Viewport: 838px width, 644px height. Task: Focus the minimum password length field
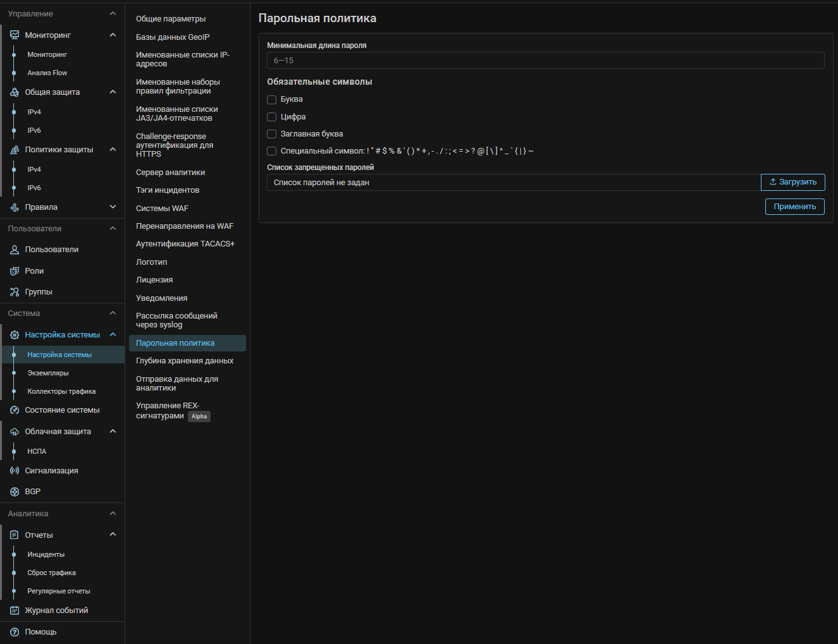tap(545, 61)
